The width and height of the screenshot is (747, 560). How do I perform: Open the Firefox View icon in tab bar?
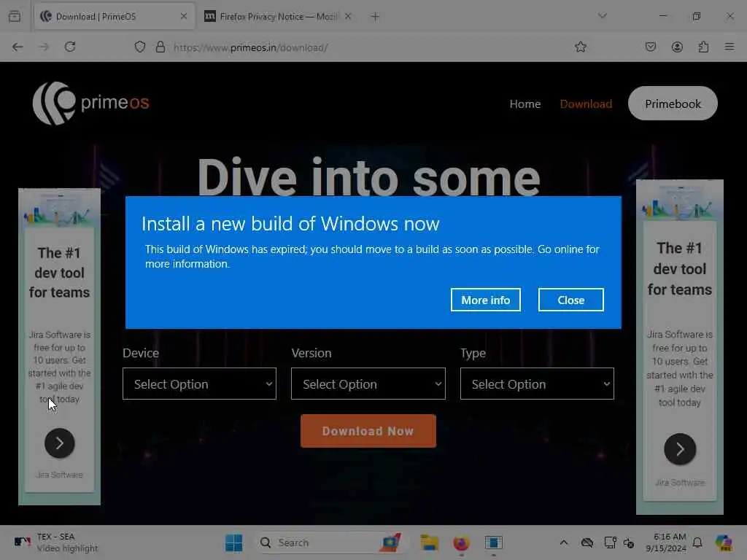tap(15, 16)
